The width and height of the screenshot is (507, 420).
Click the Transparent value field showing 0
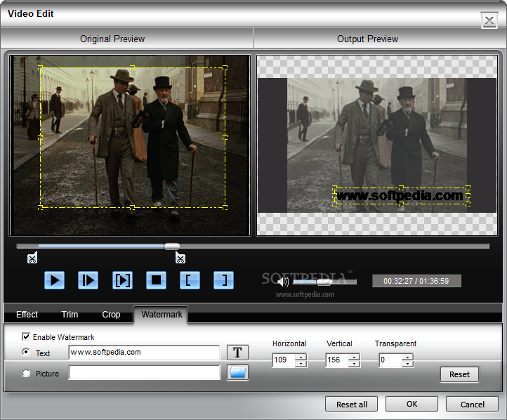pyautogui.click(x=390, y=360)
